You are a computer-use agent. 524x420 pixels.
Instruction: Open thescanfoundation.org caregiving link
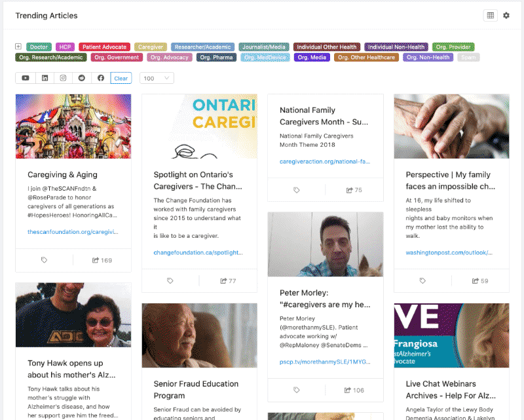coord(73,231)
